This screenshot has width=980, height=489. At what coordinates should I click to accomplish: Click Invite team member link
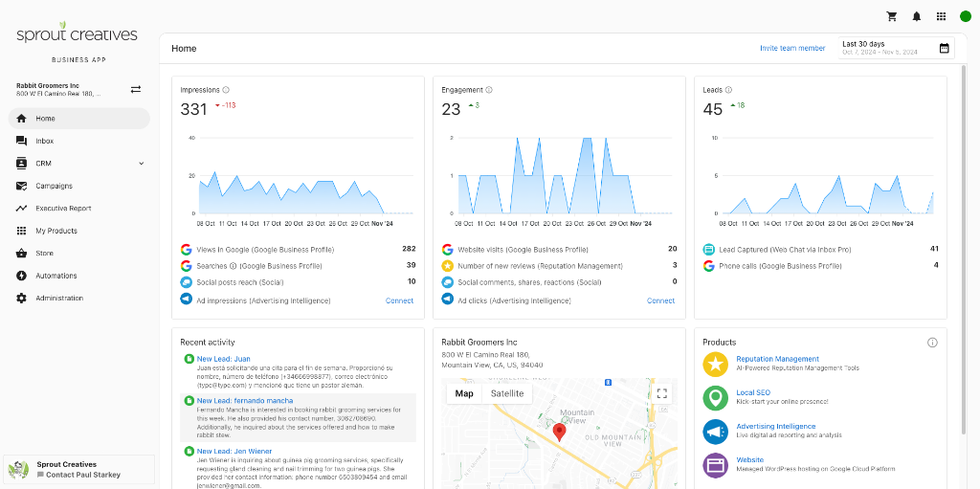(x=792, y=48)
